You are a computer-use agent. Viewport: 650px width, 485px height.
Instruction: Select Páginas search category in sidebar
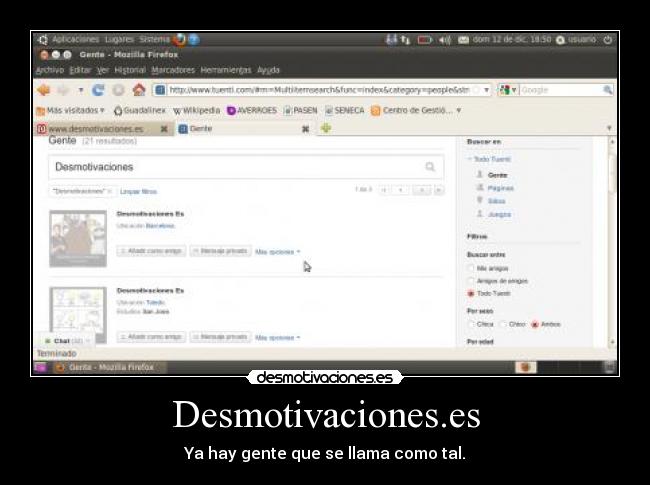500,188
